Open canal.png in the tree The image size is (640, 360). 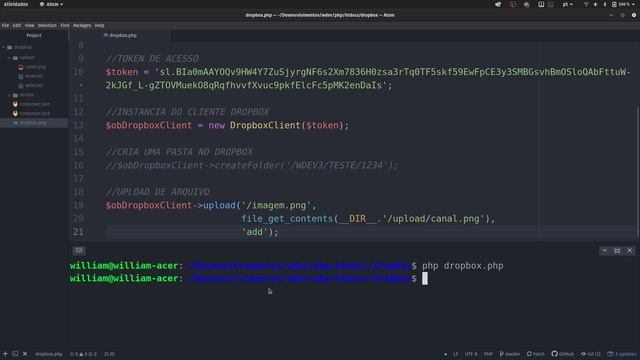click(x=36, y=67)
